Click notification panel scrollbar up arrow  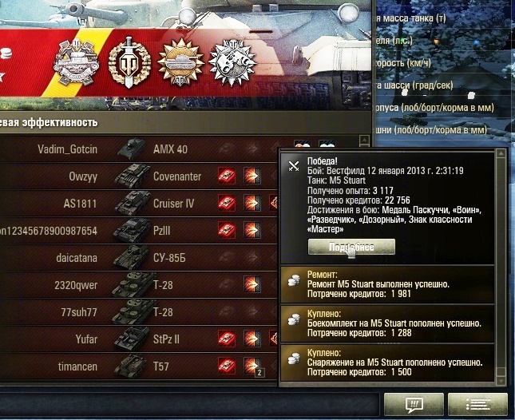point(501,153)
